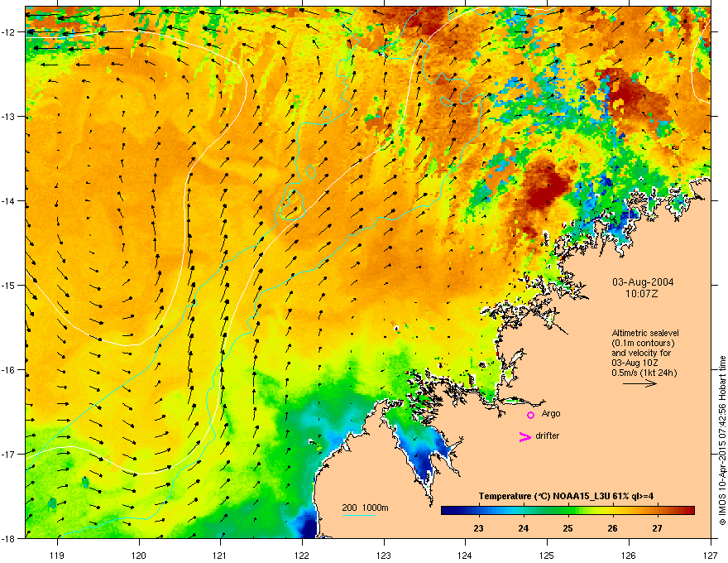728x563 pixels.
Task: Click the 'and velocity for' caption line
Action: [x=642, y=353]
